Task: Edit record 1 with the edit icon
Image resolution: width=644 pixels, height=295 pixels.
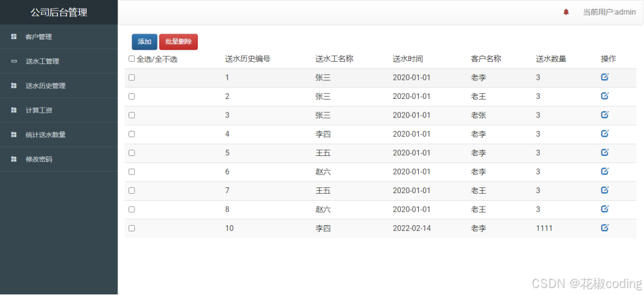Action: coord(604,77)
